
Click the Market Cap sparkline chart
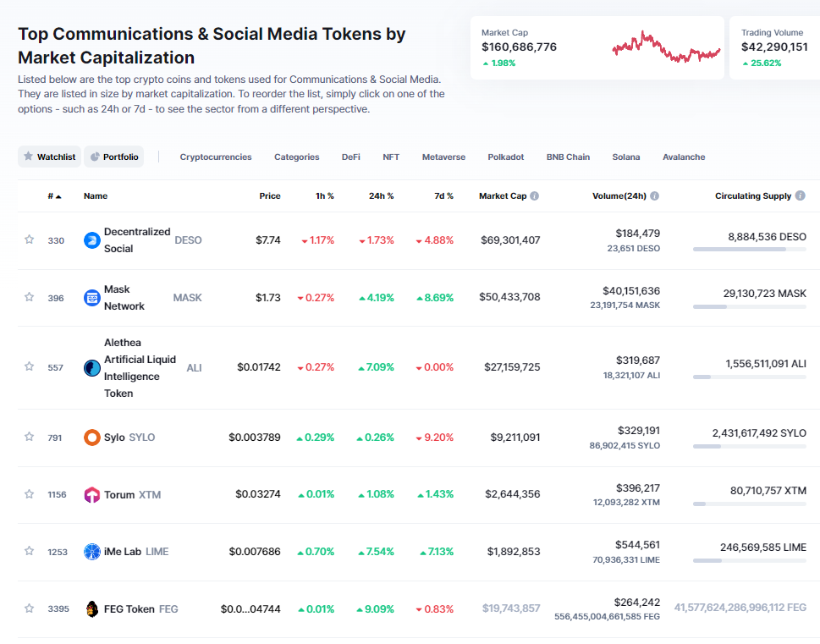click(x=665, y=48)
